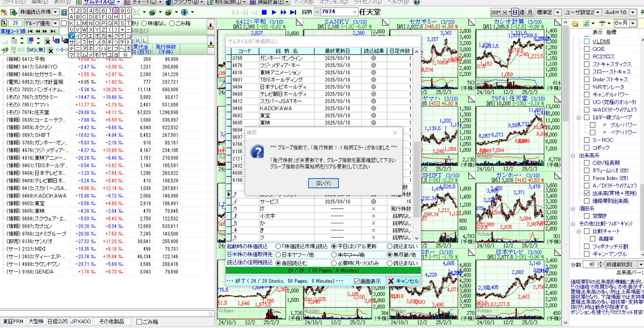Screen dimensions: 644x328
Task: Jump to last record in stock list
Action: pos(53,31)
